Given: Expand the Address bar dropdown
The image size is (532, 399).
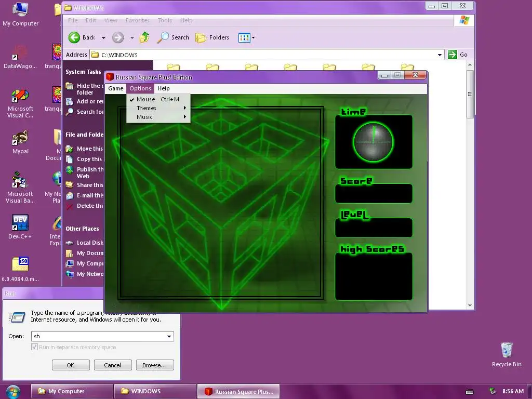Looking at the screenshot, I should coord(440,55).
